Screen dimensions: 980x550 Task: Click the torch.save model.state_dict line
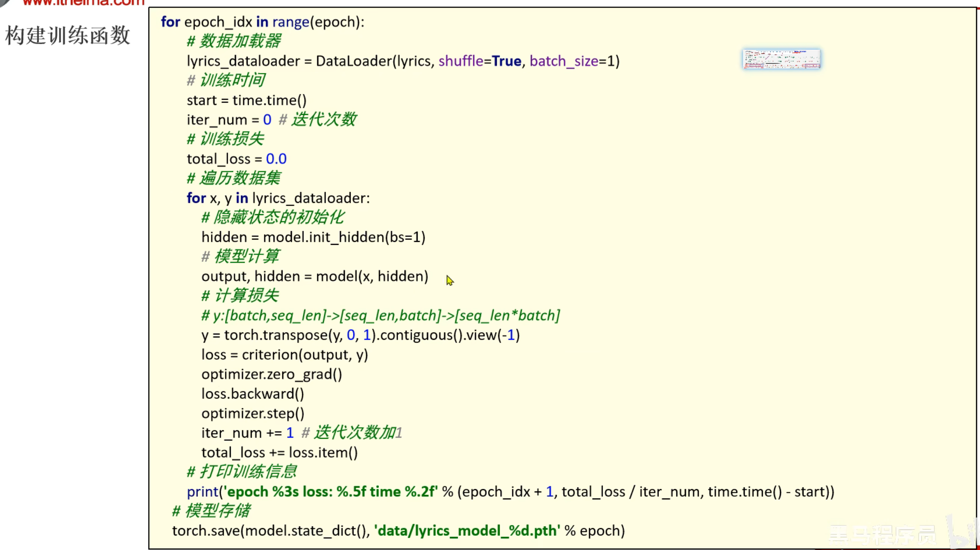[x=398, y=531]
